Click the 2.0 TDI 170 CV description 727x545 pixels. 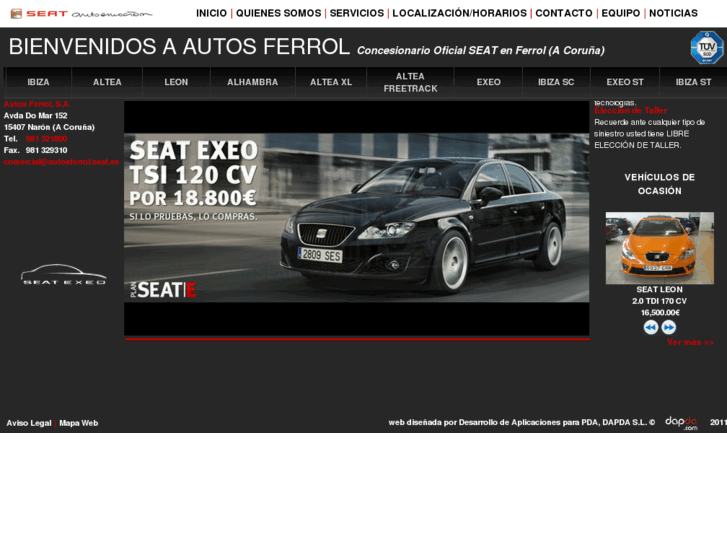659,301
